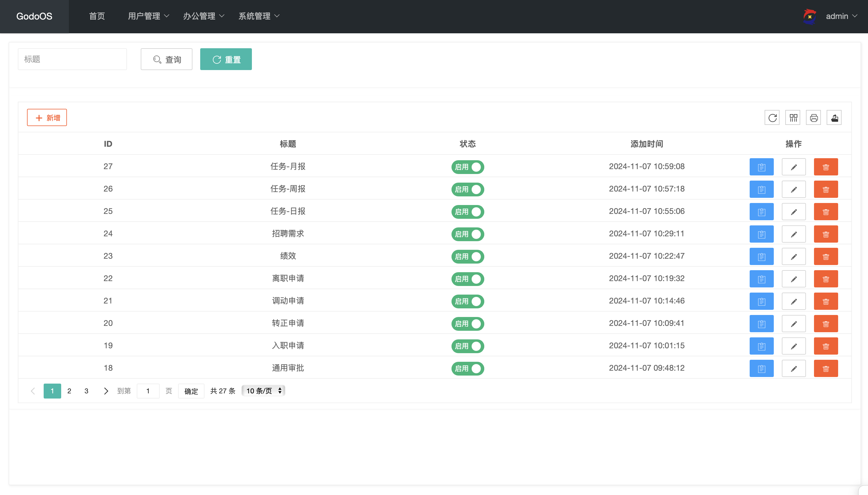Click inside the 标题 search input field
Viewport: 868px width, 495px height.
click(x=72, y=59)
